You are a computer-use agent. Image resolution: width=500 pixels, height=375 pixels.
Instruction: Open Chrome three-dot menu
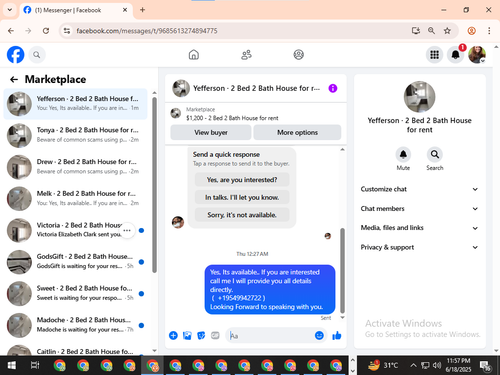pyautogui.click(x=489, y=31)
